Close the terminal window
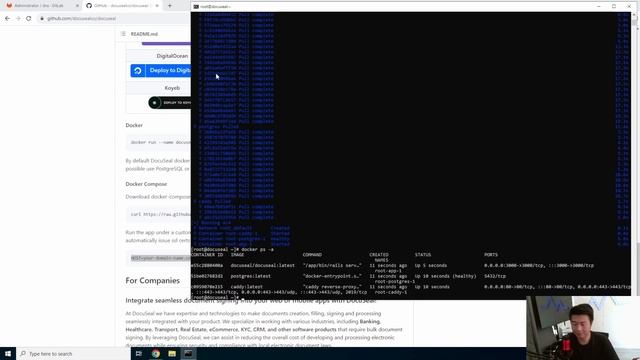The image size is (640, 360). click(x=629, y=7)
